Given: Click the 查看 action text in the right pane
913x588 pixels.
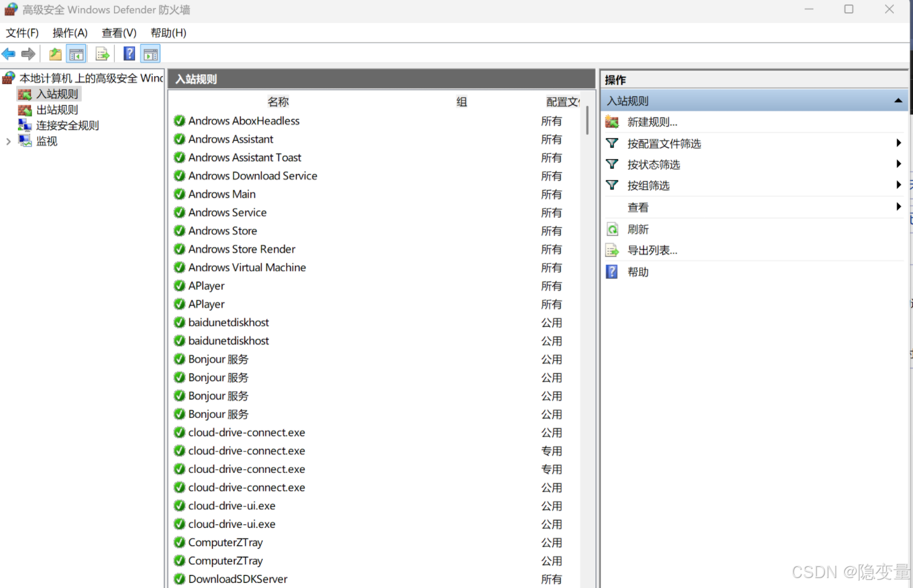Looking at the screenshot, I should (x=638, y=207).
